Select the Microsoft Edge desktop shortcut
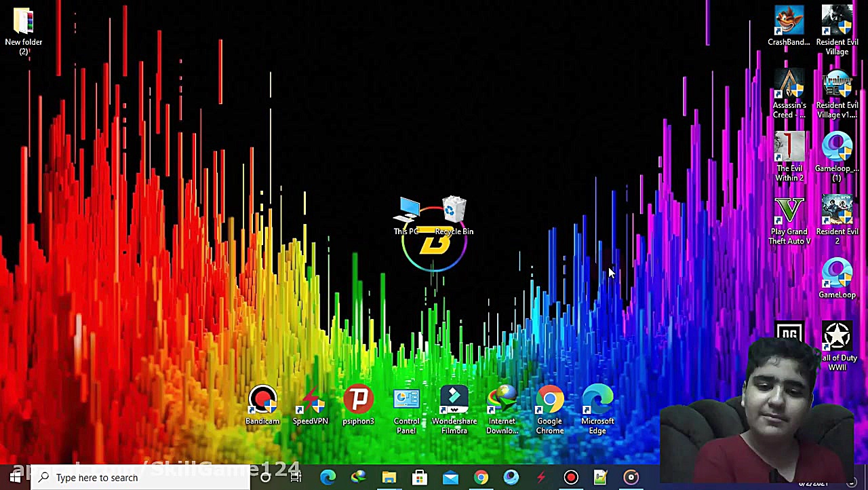This screenshot has width=868, height=490. click(x=597, y=411)
